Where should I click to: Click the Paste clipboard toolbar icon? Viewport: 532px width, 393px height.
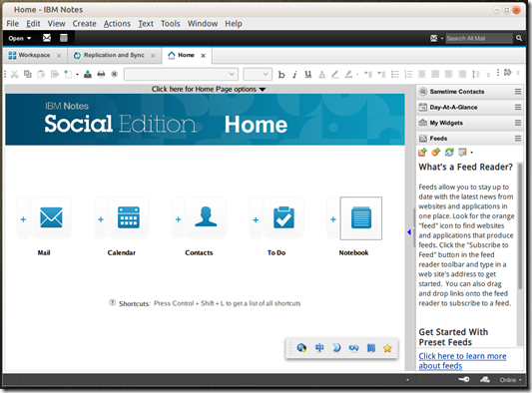[x=41, y=74]
